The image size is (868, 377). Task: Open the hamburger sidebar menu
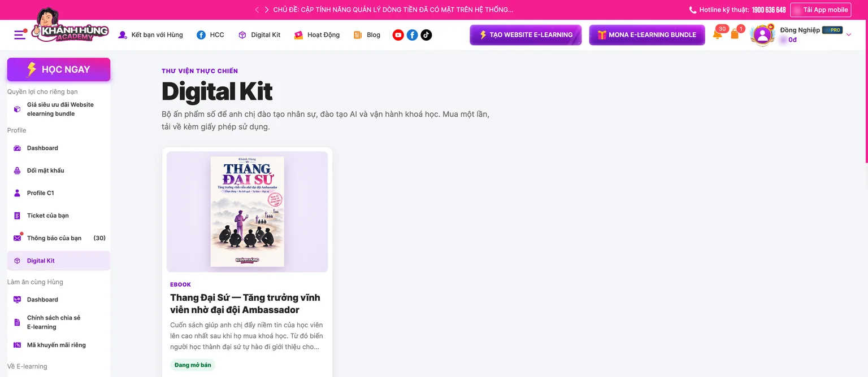20,34
